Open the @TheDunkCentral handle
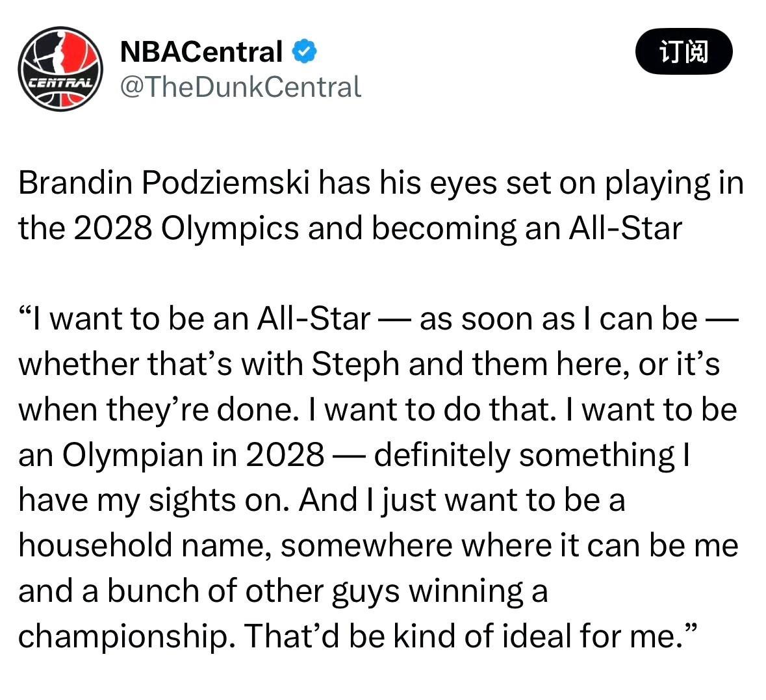 click(x=240, y=88)
